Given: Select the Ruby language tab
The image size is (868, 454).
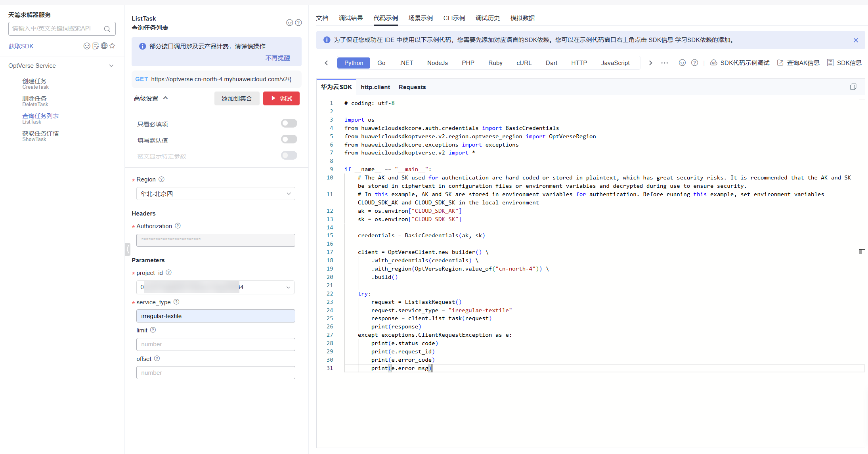Looking at the screenshot, I should [x=495, y=63].
